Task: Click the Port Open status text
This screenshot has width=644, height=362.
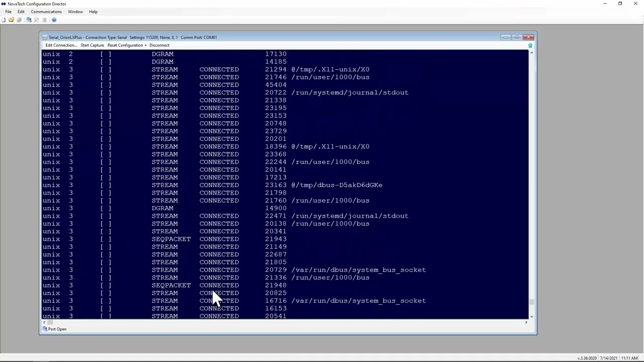Action: point(57,329)
